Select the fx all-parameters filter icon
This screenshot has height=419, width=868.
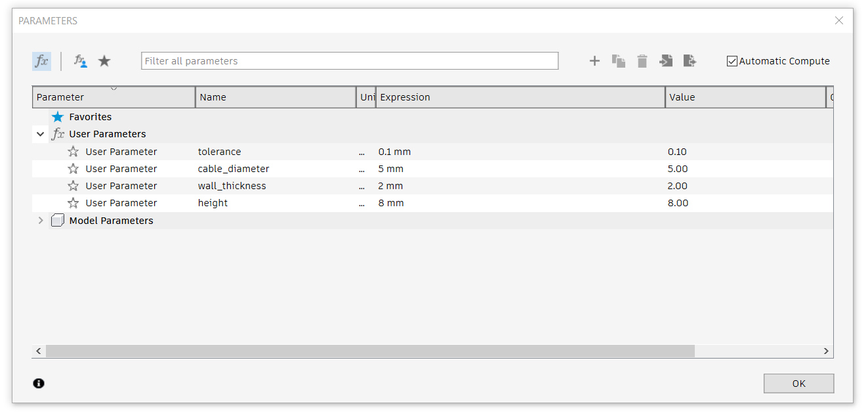[x=41, y=61]
